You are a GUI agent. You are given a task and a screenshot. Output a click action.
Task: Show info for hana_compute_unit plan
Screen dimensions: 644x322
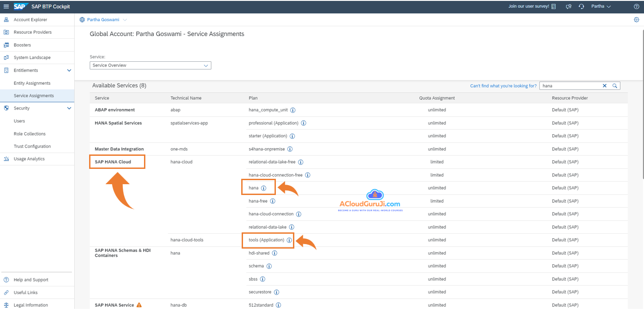click(293, 110)
